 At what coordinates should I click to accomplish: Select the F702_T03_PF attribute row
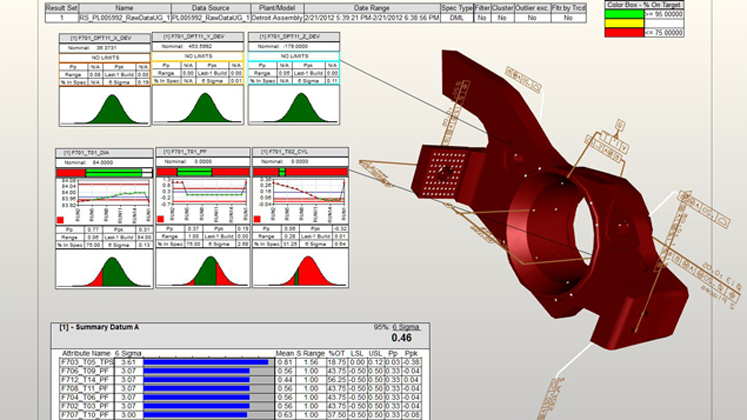point(241,406)
